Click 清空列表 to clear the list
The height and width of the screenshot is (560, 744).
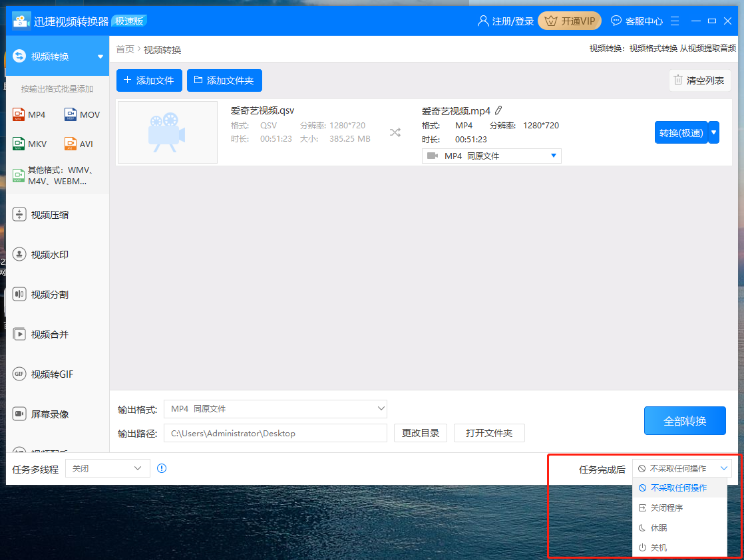(699, 80)
